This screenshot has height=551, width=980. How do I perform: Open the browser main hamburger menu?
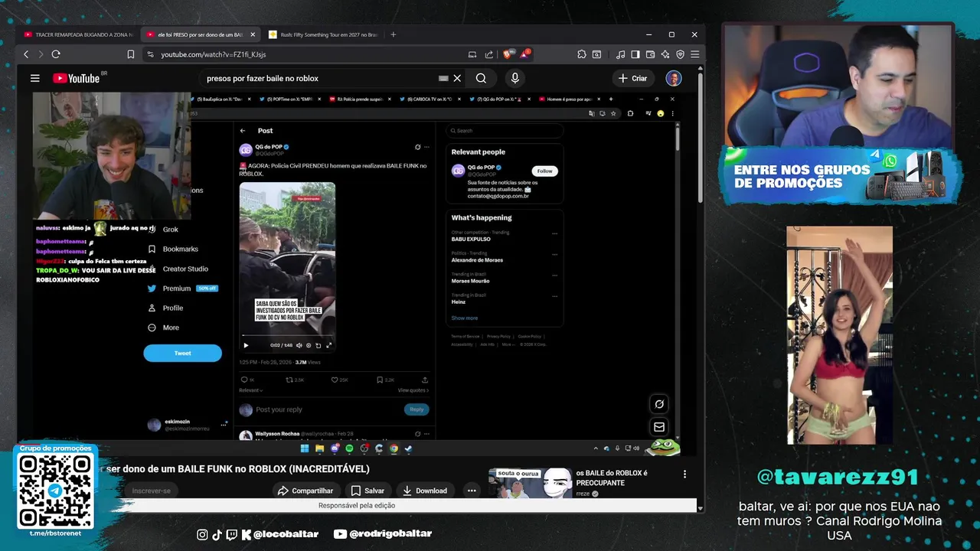click(x=694, y=54)
